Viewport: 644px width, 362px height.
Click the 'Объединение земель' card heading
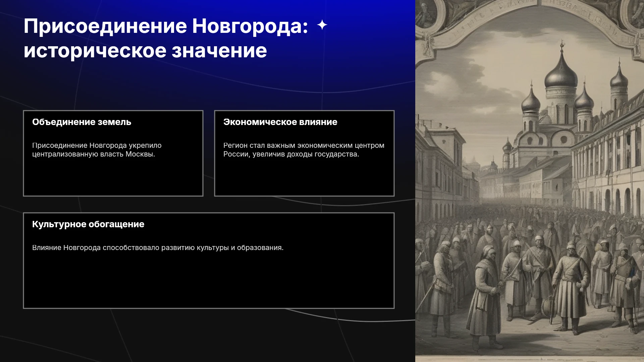82,122
